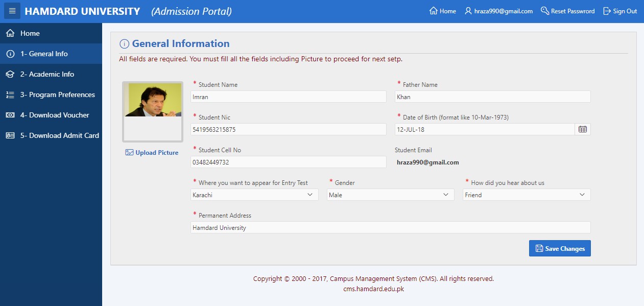Open the How did you hear about us dropdown
The image size is (644, 306).
tap(527, 195)
